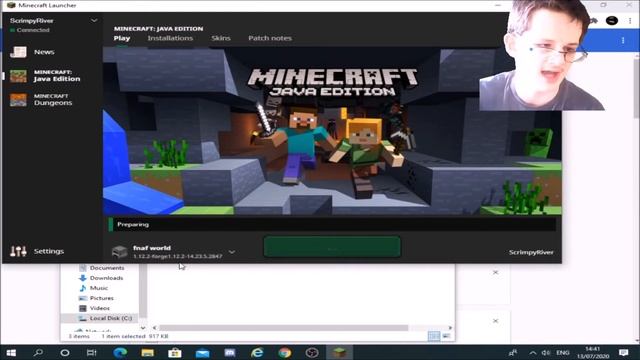Click the Preparing progress bar
Screen dimensions: 640x360
(x=332, y=224)
